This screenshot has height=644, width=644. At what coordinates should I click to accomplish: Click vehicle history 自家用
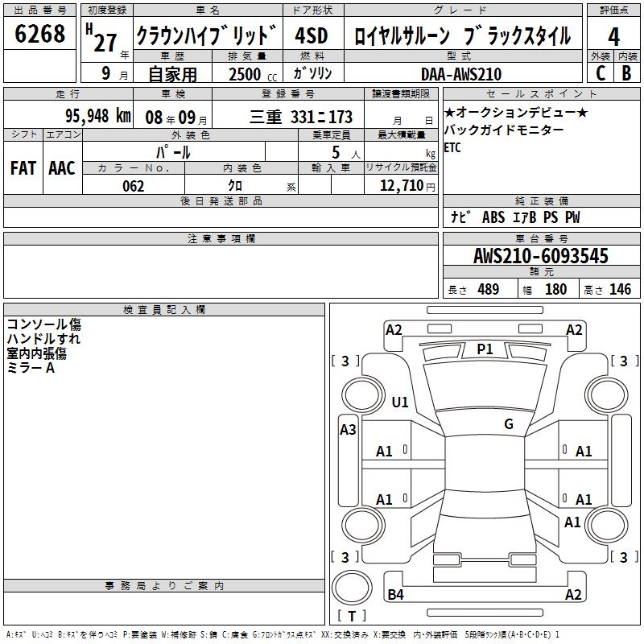[x=172, y=74]
